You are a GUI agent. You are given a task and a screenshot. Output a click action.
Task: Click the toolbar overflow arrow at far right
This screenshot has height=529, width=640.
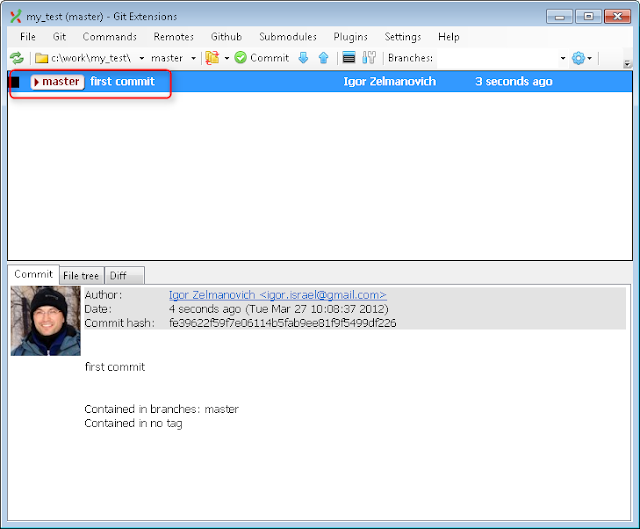coord(627,64)
